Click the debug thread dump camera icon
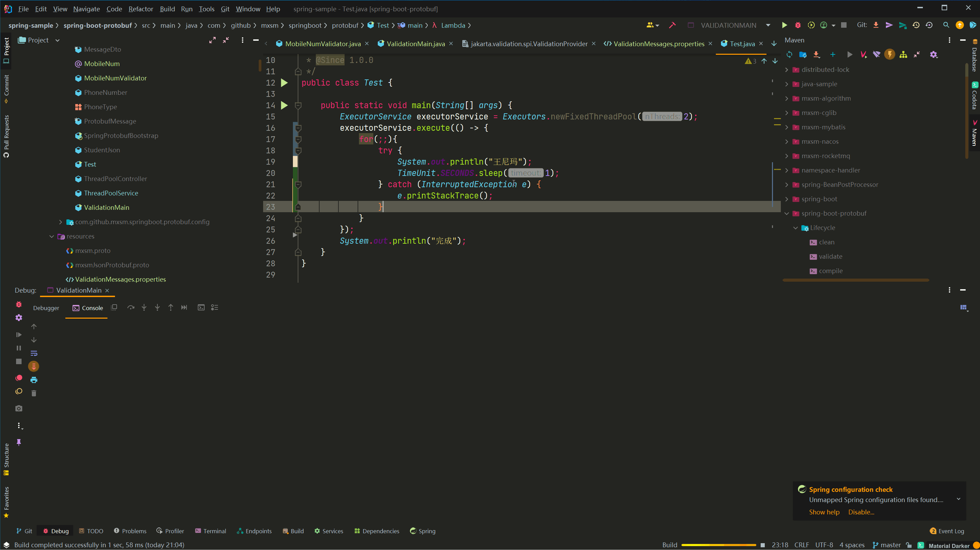 [18, 408]
